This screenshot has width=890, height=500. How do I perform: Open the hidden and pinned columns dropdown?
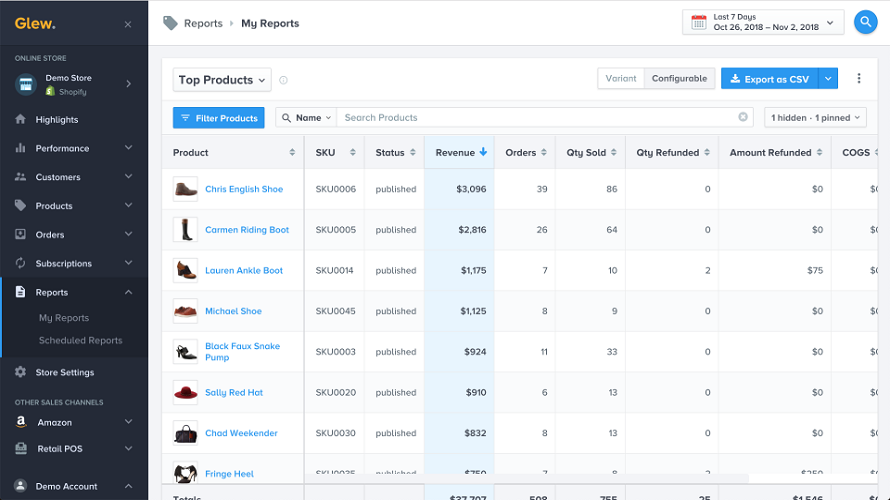814,118
